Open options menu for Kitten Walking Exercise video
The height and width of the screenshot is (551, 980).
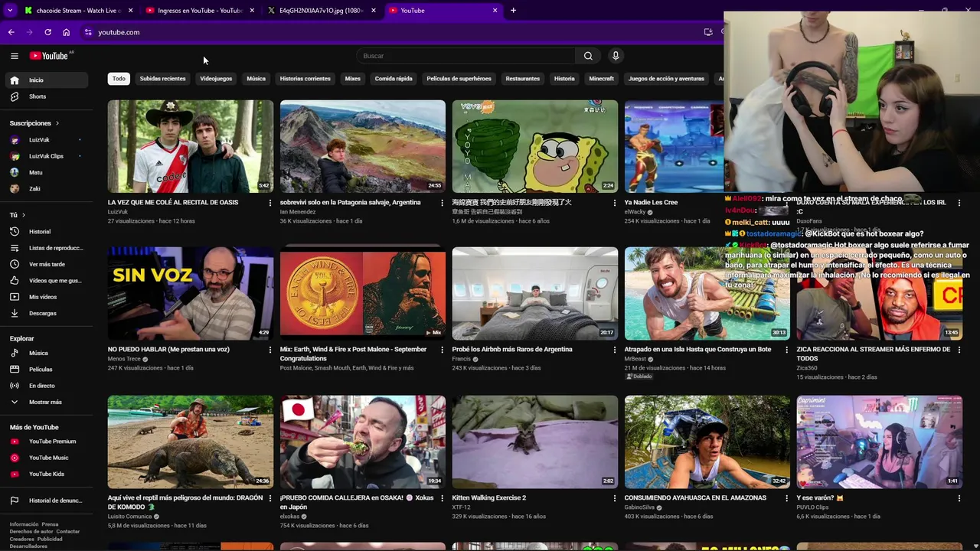point(614,498)
